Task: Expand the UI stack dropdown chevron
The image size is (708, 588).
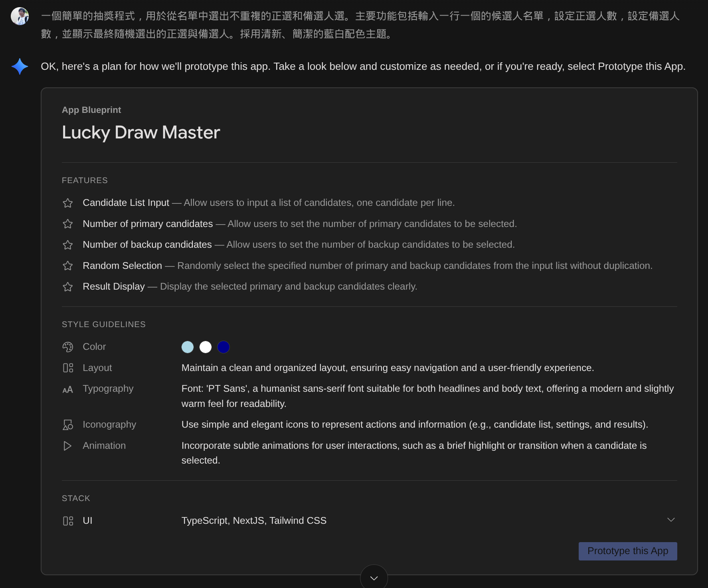Action: coord(671,520)
